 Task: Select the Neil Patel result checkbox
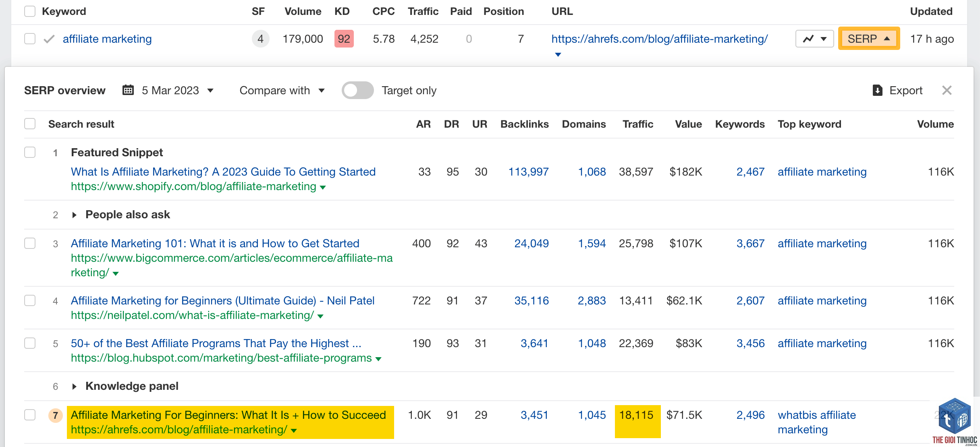tap(30, 300)
